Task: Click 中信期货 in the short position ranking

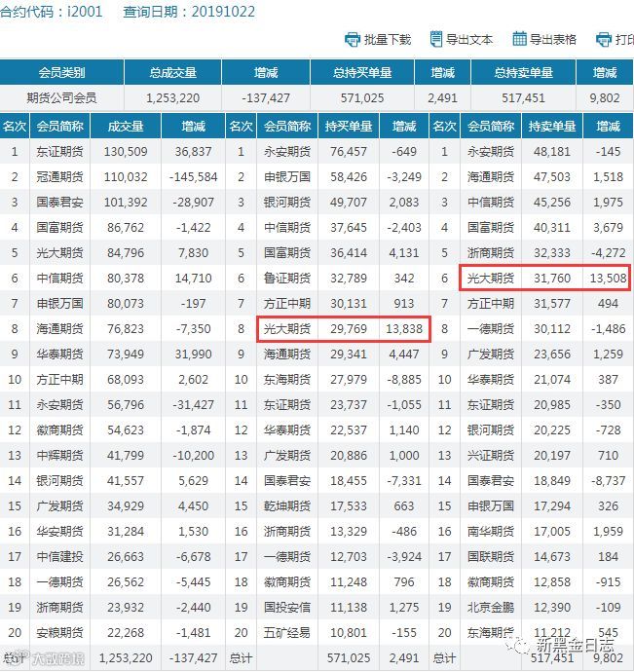Action: pyautogui.click(x=491, y=203)
